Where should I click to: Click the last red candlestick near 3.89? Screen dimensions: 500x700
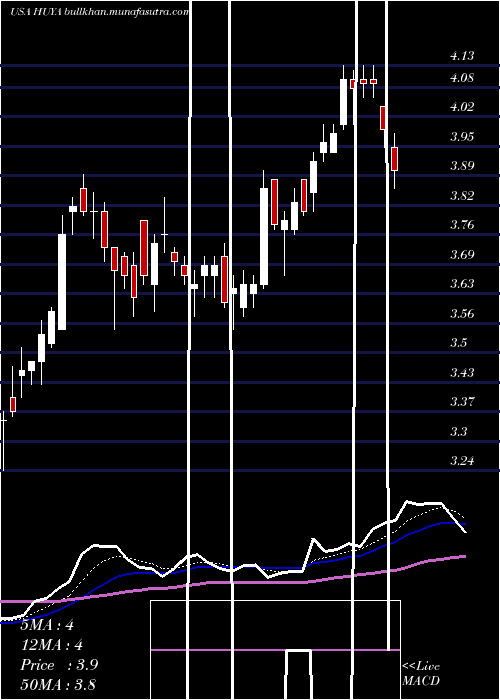pyautogui.click(x=394, y=159)
